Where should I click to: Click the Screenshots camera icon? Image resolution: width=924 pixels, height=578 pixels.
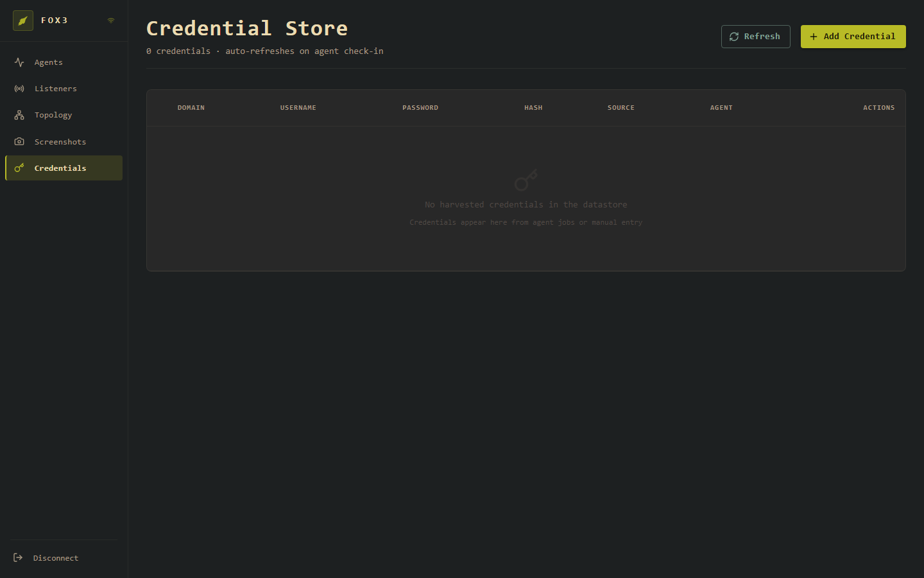click(19, 141)
